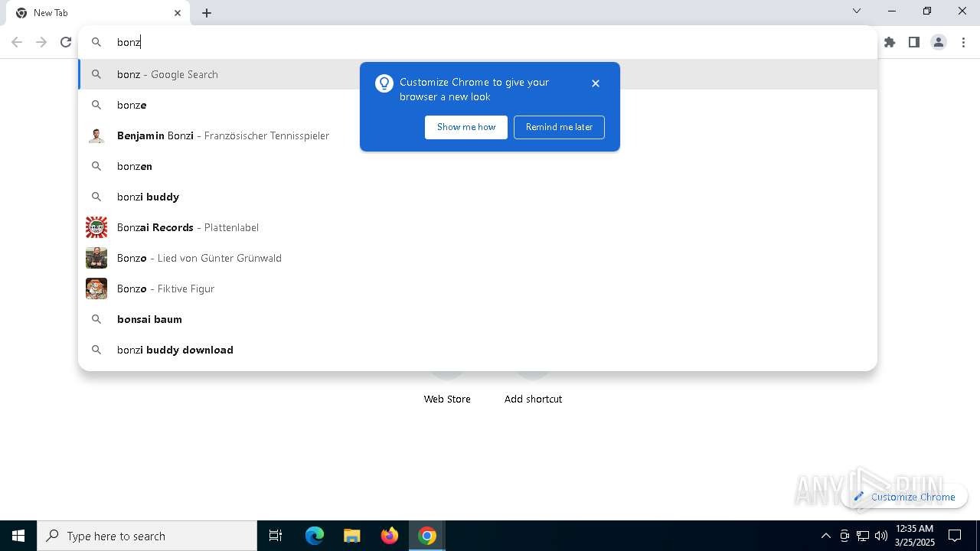The image size is (980, 551).
Task: Click the search icon beside 'bonzen'
Action: [x=96, y=166]
